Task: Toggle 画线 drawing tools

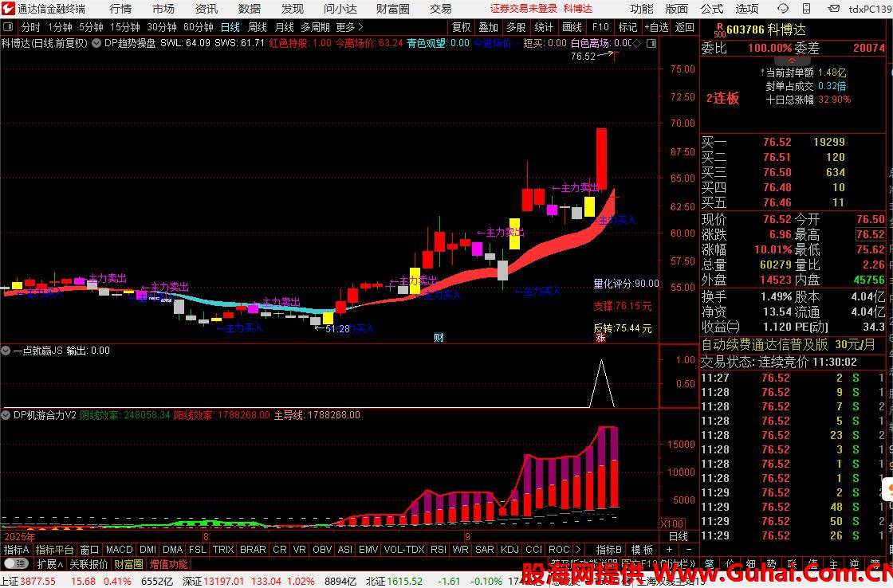Action: tap(572, 27)
